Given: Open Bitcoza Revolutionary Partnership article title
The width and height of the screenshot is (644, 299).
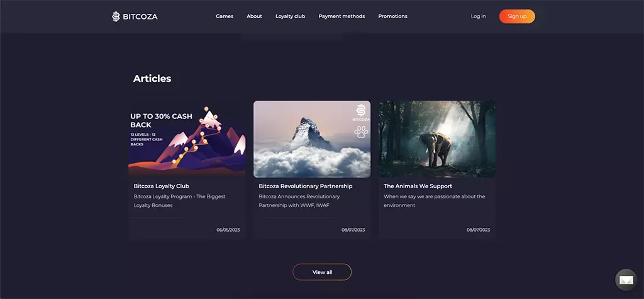Looking at the screenshot, I should (306, 186).
